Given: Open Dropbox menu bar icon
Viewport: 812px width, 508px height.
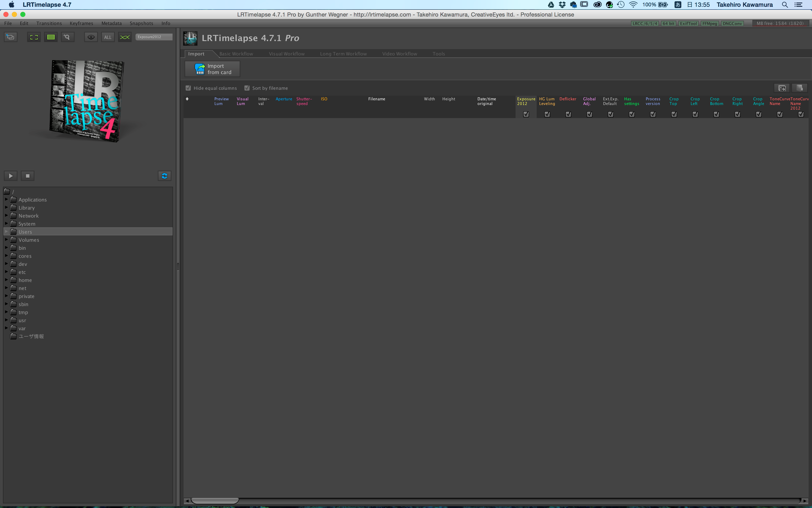Looking at the screenshot, I should click(562, 5).
